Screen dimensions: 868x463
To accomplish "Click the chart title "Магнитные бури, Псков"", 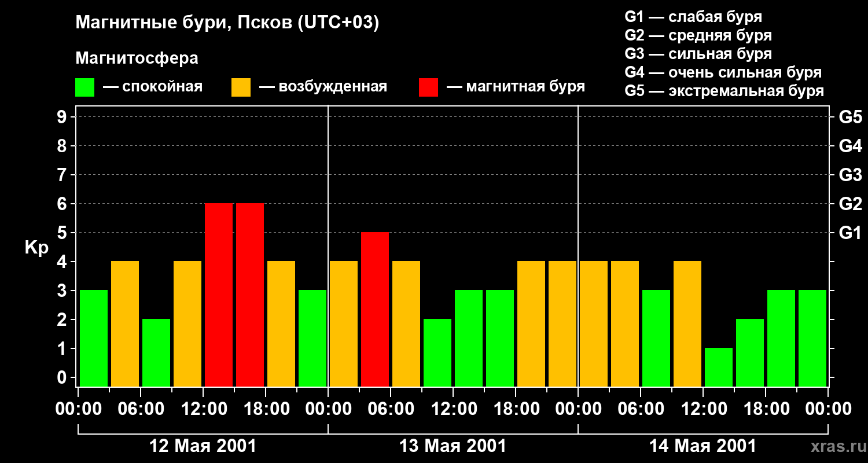I will coord(227,23).
